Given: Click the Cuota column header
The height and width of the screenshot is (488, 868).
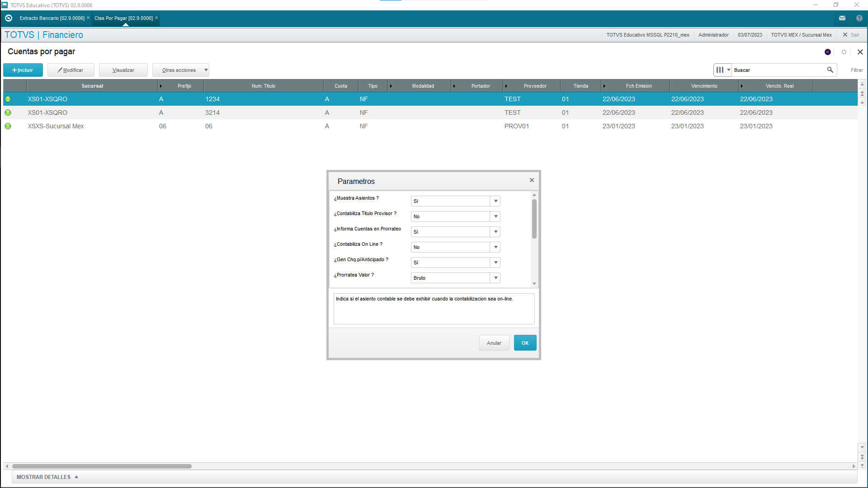Looking at the screenshot, I should tap(341, 86).
